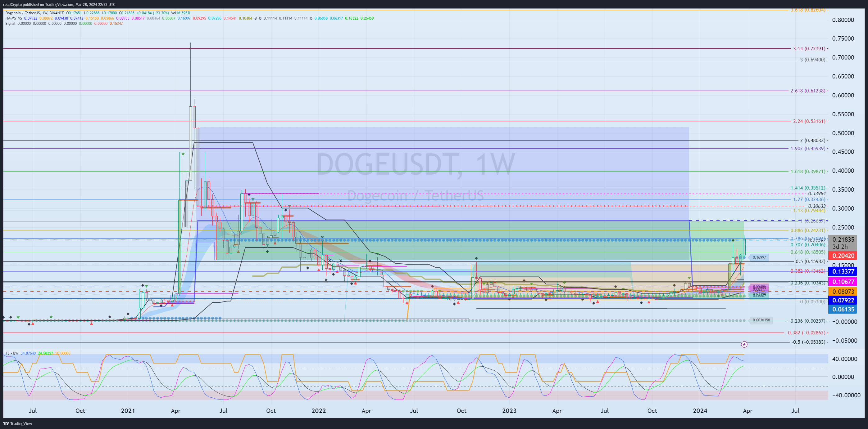Click the Fibonacci level label 1.618 (0.39871)
868x429 pixels.
(x=808, y=171)
